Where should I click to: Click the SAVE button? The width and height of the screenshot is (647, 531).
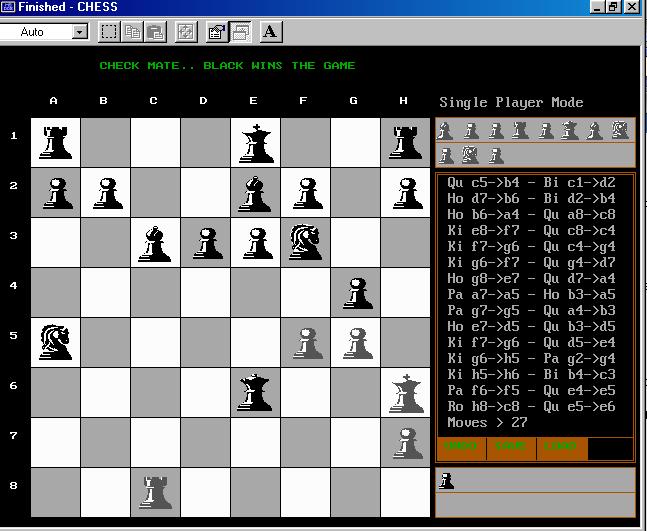[x=511, y=448]
